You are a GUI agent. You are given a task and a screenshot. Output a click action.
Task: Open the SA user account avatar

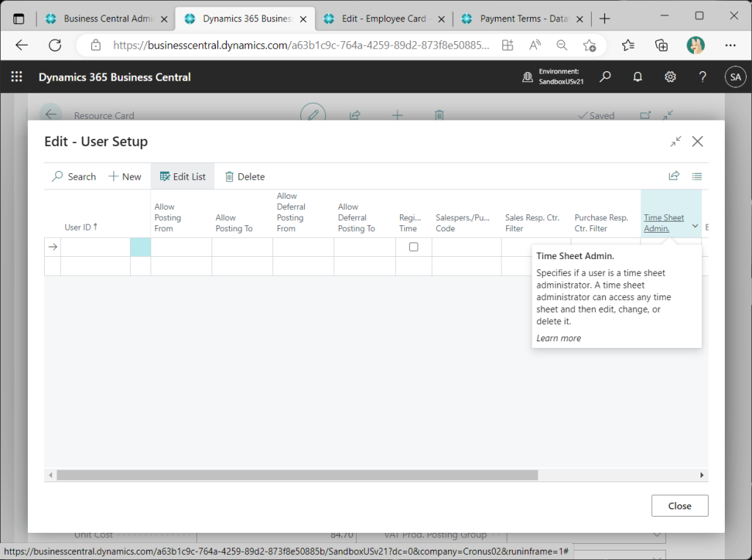(x=735, y=77)
